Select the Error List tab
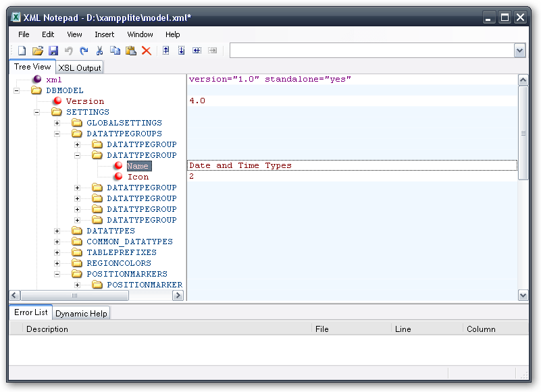The width and height of the screenshot is (541, 392). coord(30,312)
